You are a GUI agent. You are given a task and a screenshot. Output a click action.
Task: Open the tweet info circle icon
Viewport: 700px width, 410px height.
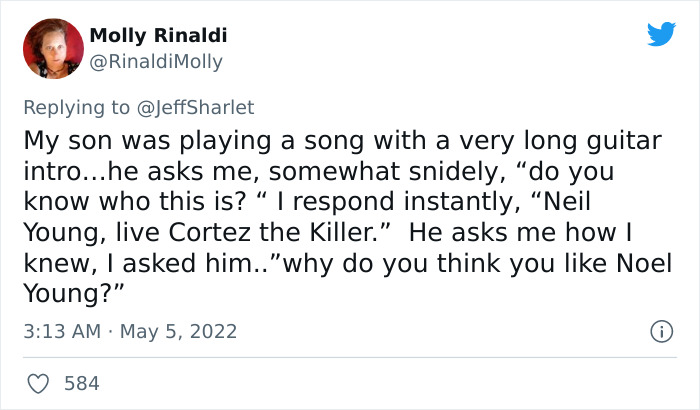click(x=660, y=330)
